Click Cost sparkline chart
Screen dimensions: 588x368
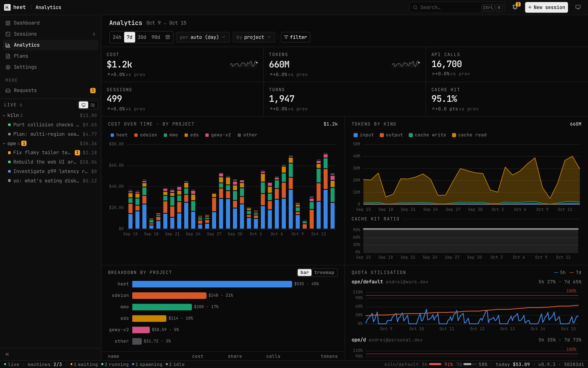coord(244,64)
